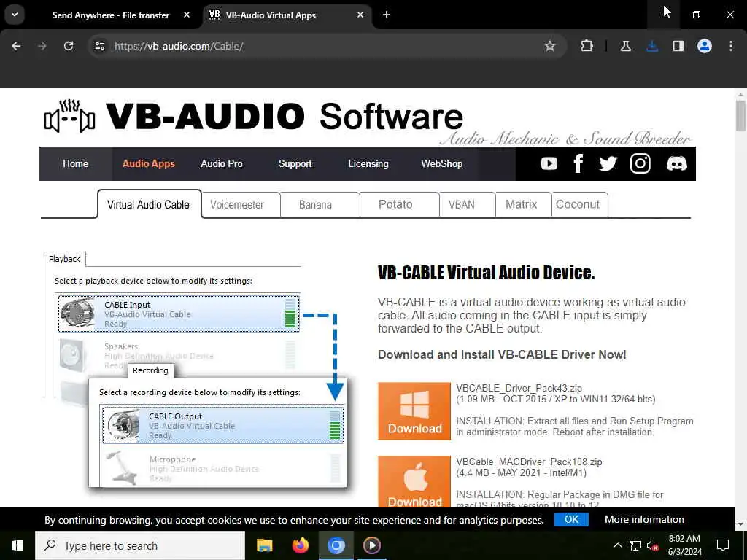This screenshot has height=560, width=747.
Task: Close the Send Anywhere tab
Action: tap(187, 15)
